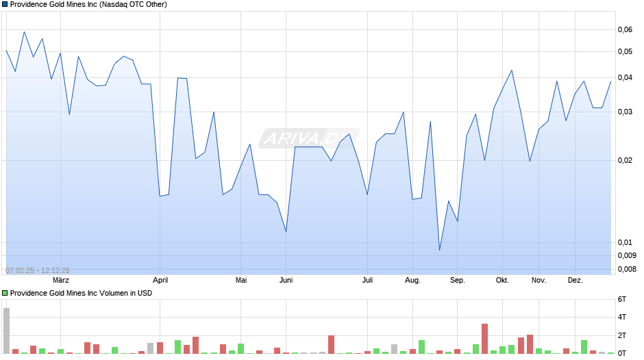This screenshot has width=644, height=360.
Task: Click the 0,03 price axis value
Action: [x=625, y=112]
